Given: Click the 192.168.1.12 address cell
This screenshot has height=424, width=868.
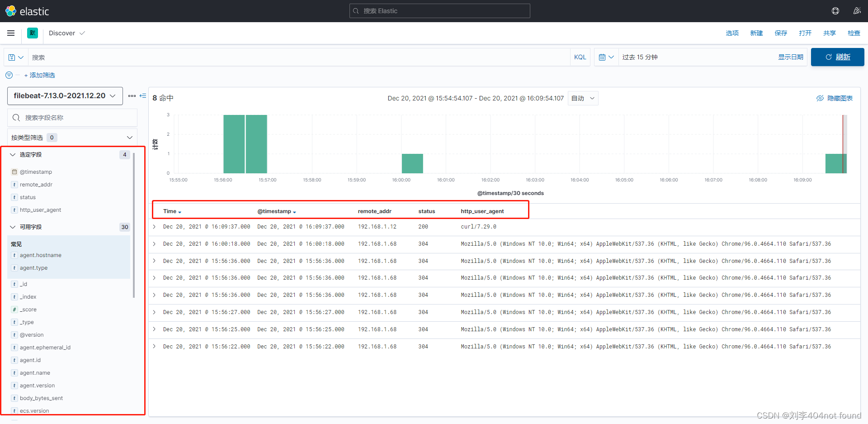Looking at the screenshot, I should [377, 227].
